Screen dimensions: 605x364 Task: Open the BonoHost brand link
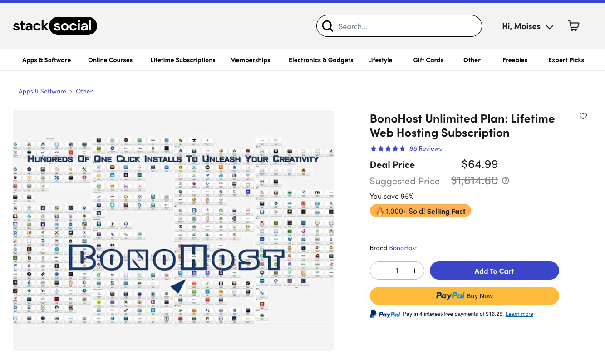[x=403, y=248]
